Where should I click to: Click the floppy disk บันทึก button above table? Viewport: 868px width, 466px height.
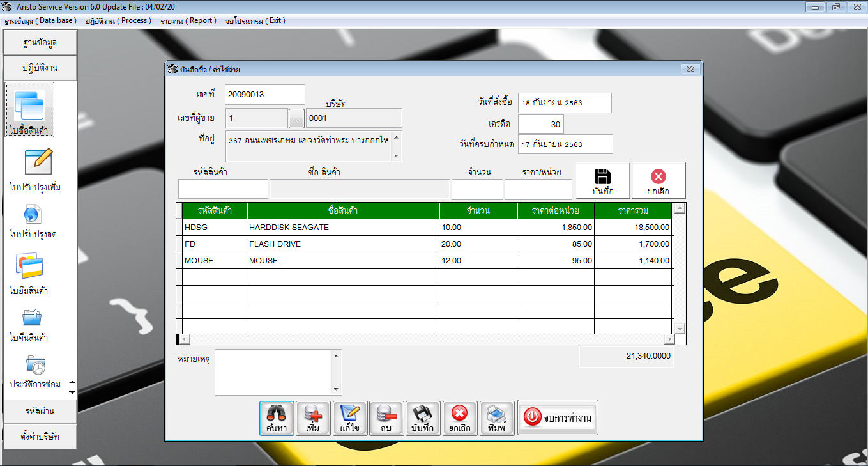[602, 181]
